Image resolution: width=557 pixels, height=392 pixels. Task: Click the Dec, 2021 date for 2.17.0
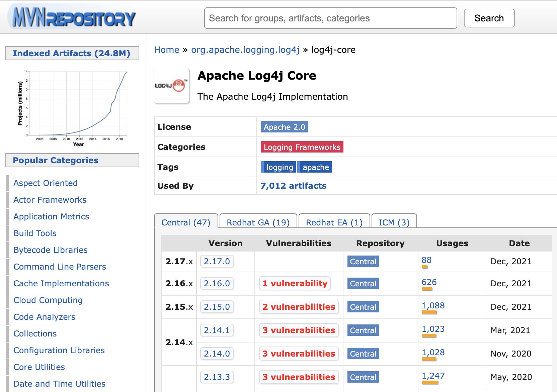click(511, 262)
